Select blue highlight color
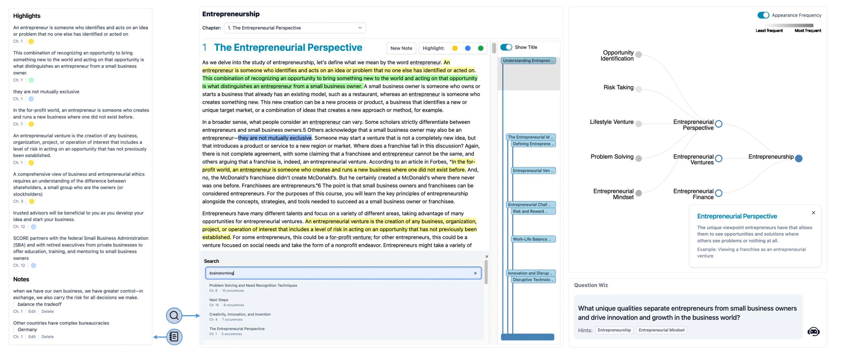Screen dimensions: 868x352 (x=467, y=48)
